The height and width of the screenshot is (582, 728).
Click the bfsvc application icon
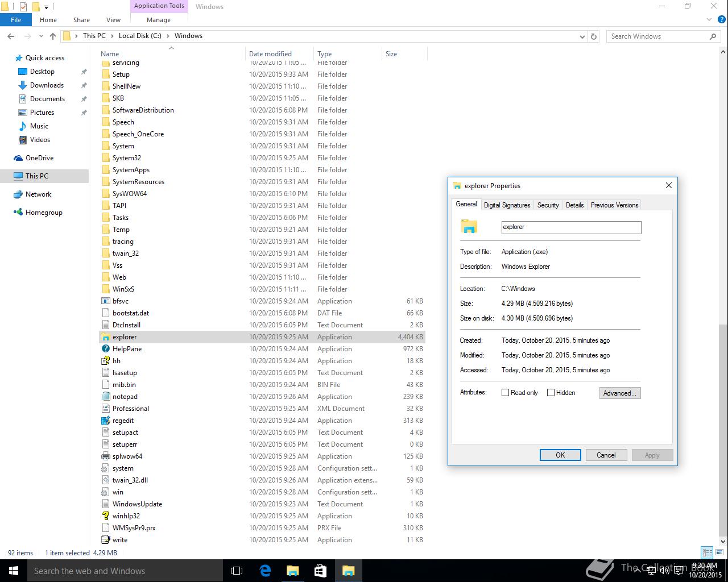tap(105, 301)
